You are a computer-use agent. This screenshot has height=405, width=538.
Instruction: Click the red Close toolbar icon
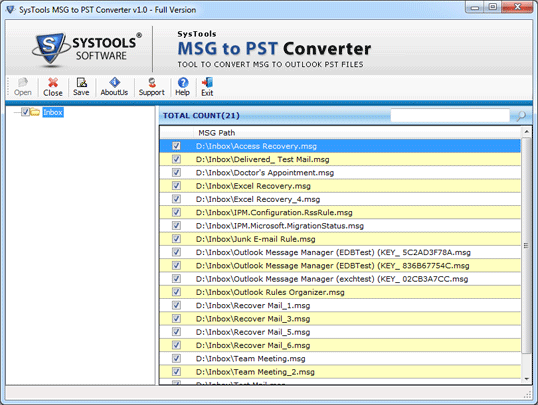[x=53, y=82]
